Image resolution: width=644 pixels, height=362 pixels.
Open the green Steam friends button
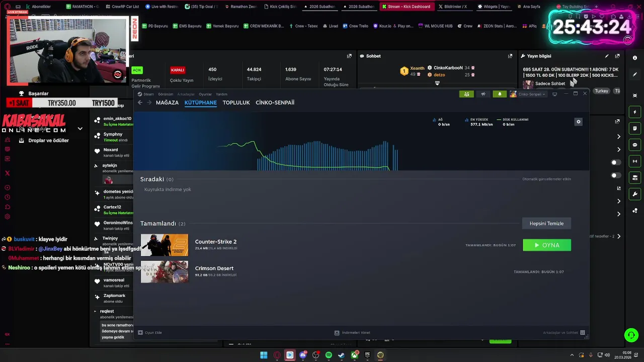tap(466, 94)
